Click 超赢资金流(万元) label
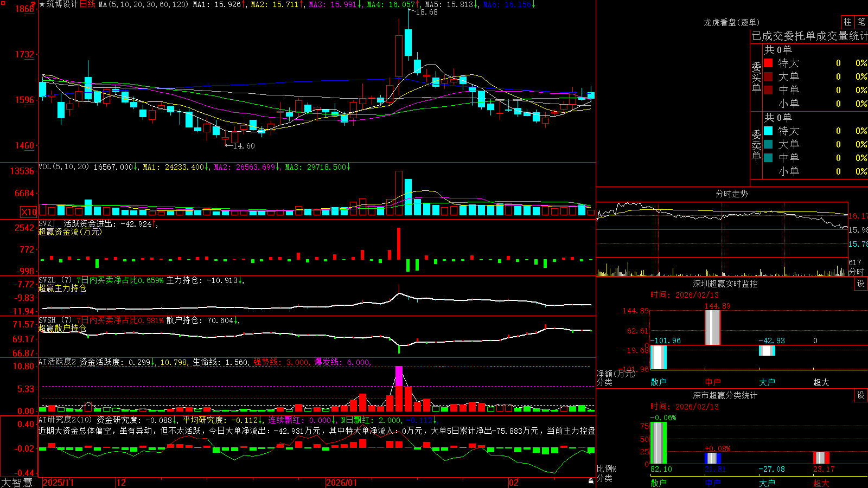This screenshot has width=868, height=488. [70, 232]
